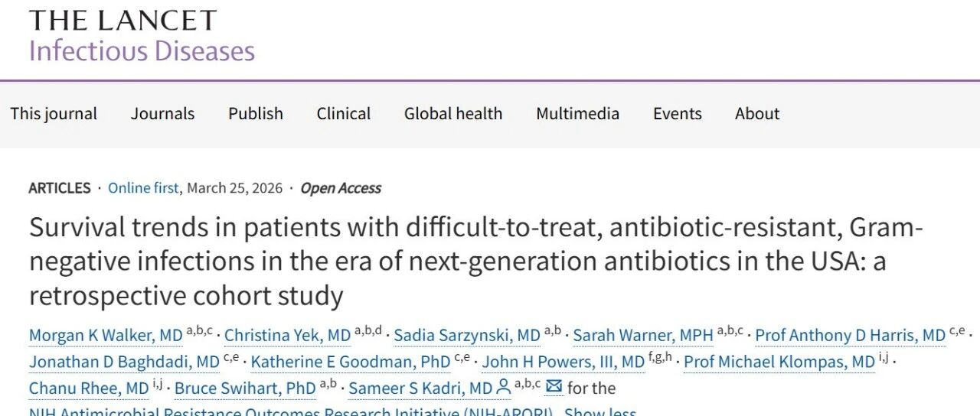Open author Morgan K Walker, MD

pyautogui.click(x=106, y=336)
